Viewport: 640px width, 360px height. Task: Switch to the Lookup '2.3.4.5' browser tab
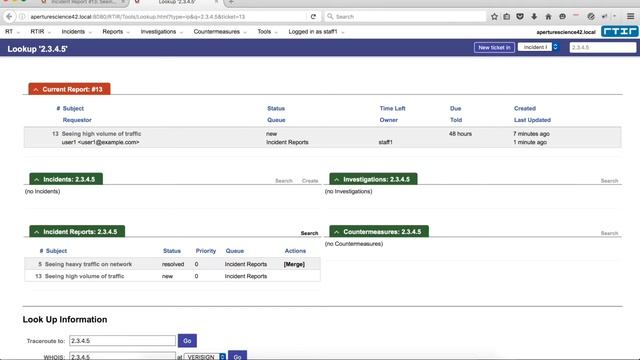point(177,2)
